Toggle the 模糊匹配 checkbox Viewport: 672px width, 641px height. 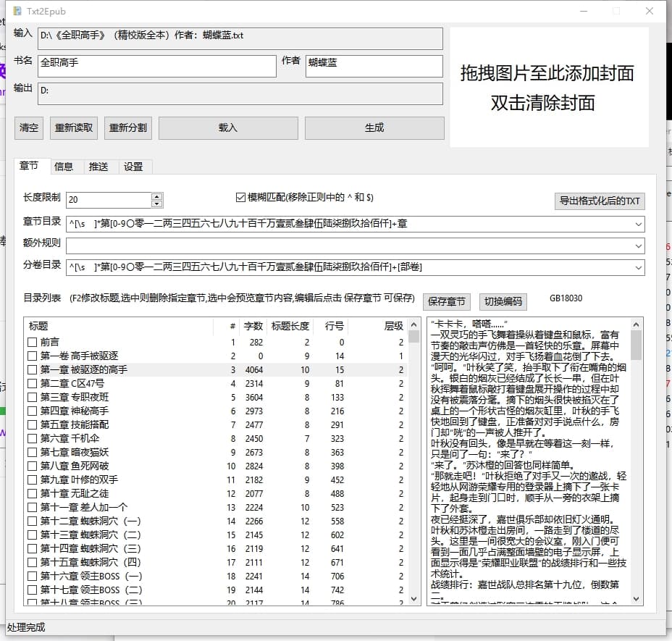pos(241,198)
